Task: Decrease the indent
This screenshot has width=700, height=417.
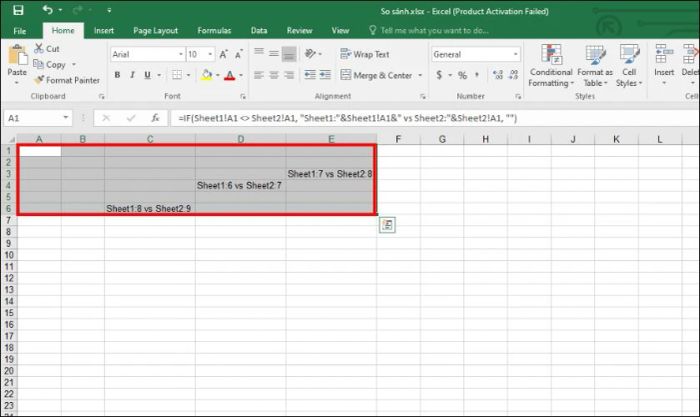Action: (310, 75)
